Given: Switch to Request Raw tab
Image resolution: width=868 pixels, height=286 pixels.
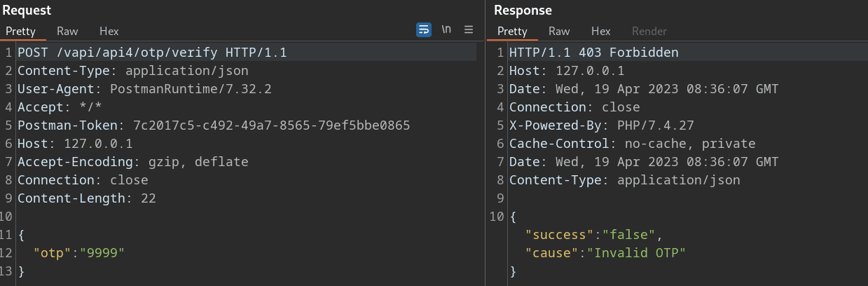Looking at the screenshot, I should 67,32.
